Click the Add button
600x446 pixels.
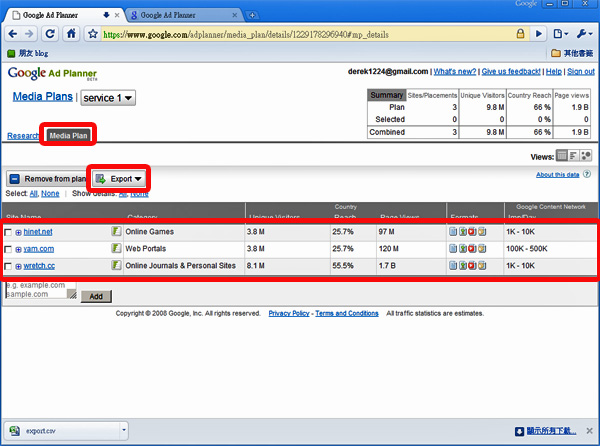tap(96, 296)
